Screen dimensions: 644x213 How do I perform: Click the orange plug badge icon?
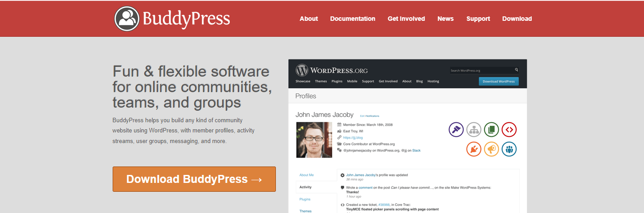point(474,149)
